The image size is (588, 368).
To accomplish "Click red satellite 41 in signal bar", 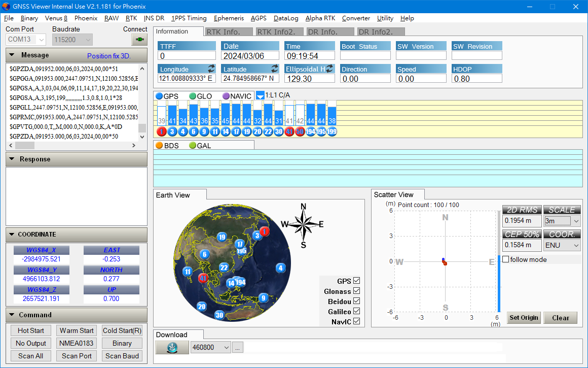I will tap(289, 132).
